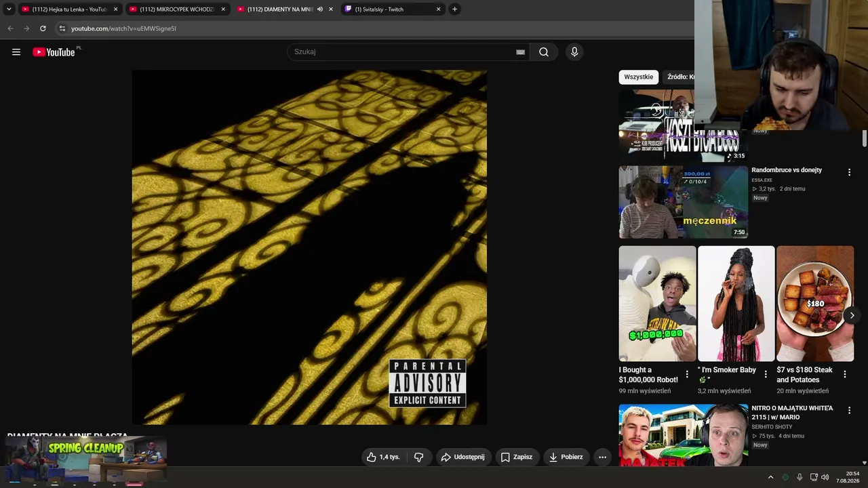Show hidden system tray icons
This screenshot has height=488, width=868.
pyautogui.click(x=770, y=477)
